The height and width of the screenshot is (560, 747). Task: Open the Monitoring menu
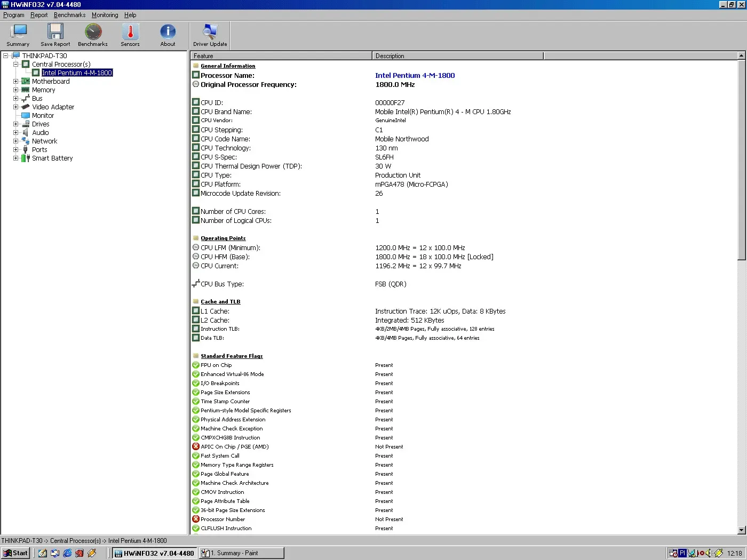(105, 15)
